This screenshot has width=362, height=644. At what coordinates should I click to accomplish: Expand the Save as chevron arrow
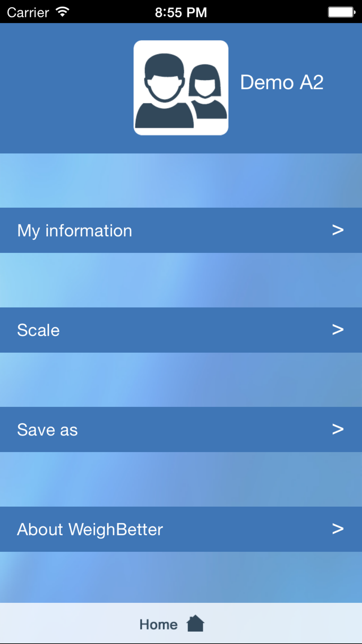click(338, 429)
